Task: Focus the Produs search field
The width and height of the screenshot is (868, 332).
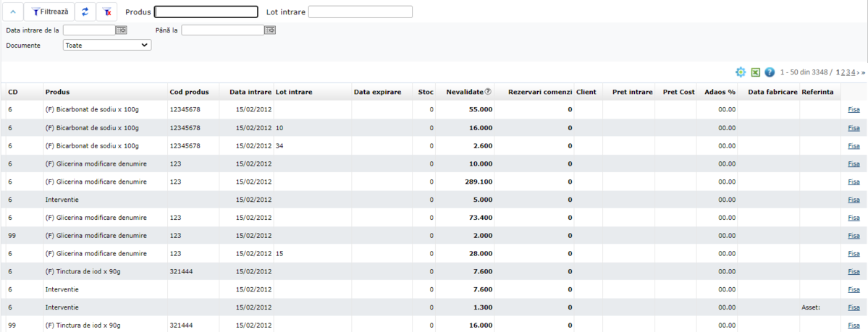Action: 206,12
